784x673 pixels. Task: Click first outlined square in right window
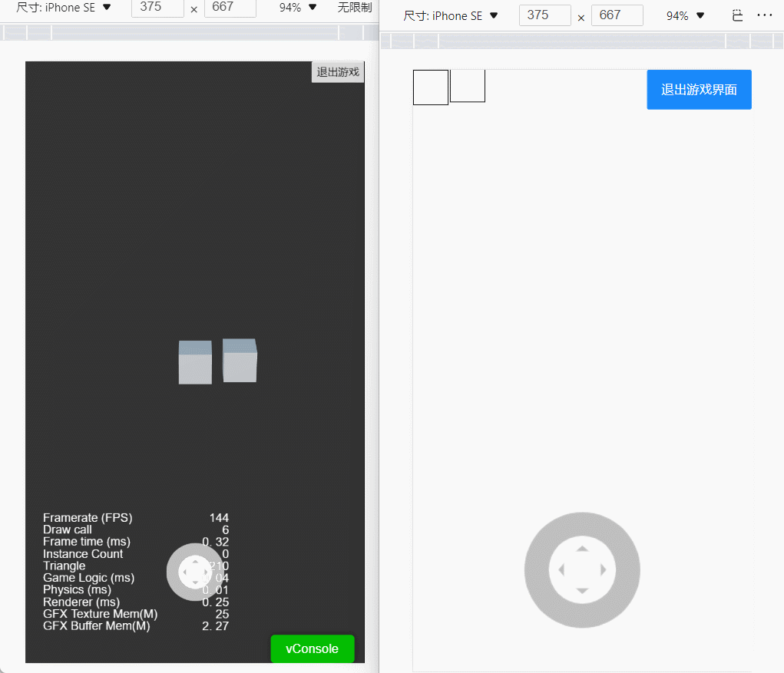431,87
